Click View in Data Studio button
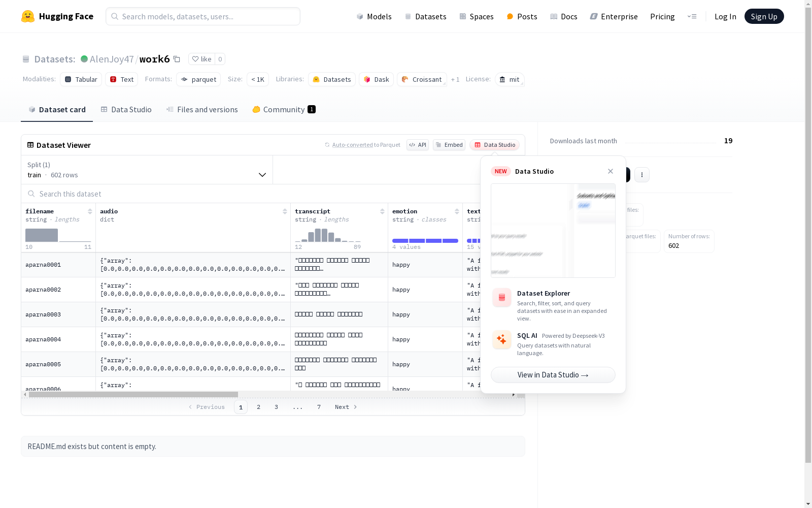 [x=553, y=375]
